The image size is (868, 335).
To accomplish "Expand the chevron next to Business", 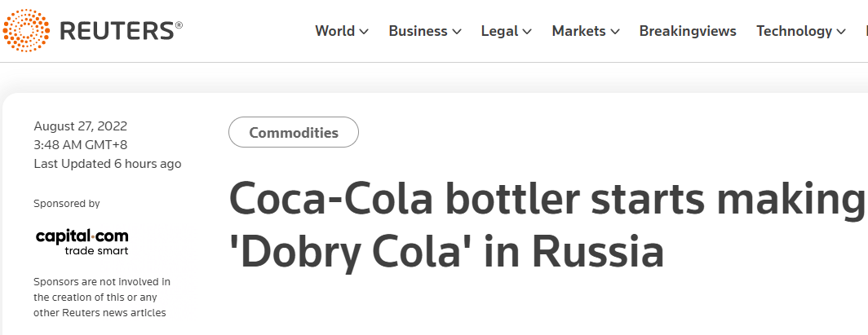I will coord(457,32).
